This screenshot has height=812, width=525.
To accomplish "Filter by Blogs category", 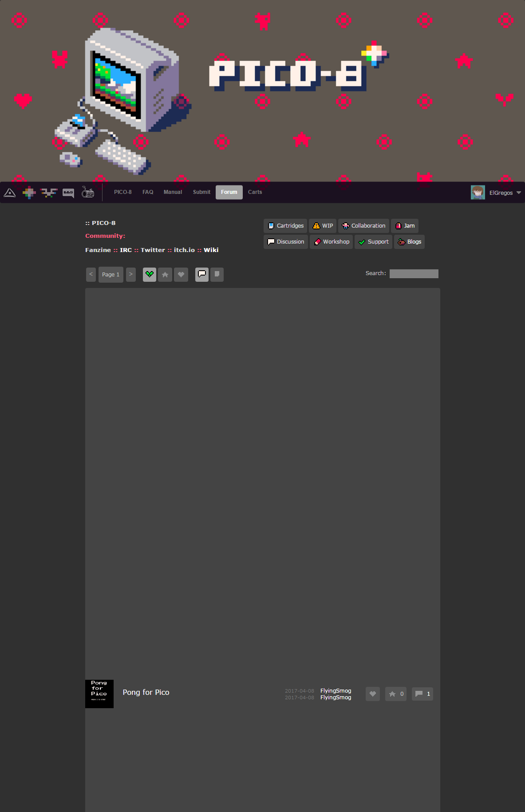I will click(409, 242).
